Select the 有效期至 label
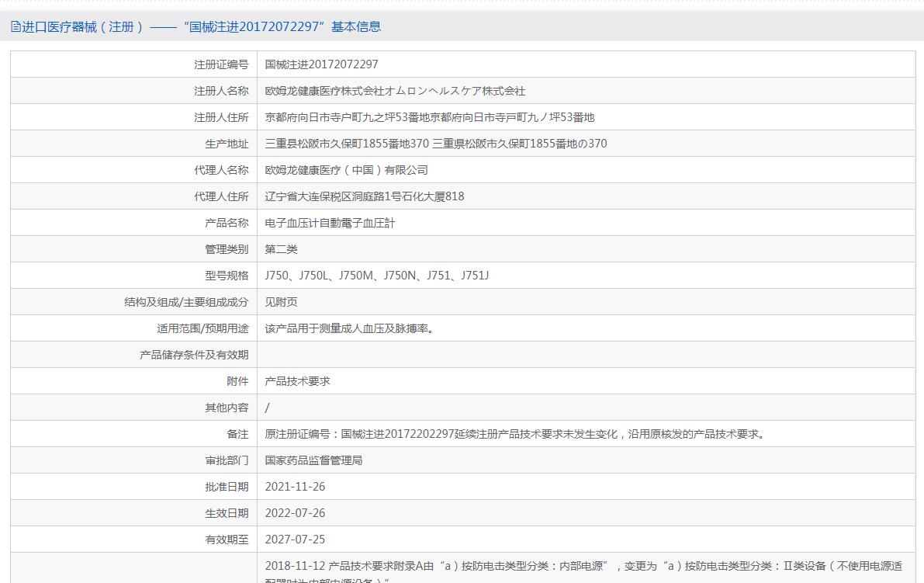The height and width of the screenshot is (583, 924). coord(227,540)
